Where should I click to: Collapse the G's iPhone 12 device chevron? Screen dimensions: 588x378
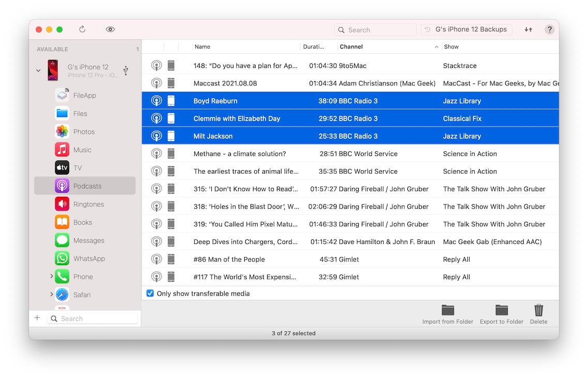click(x=38, y=70)
